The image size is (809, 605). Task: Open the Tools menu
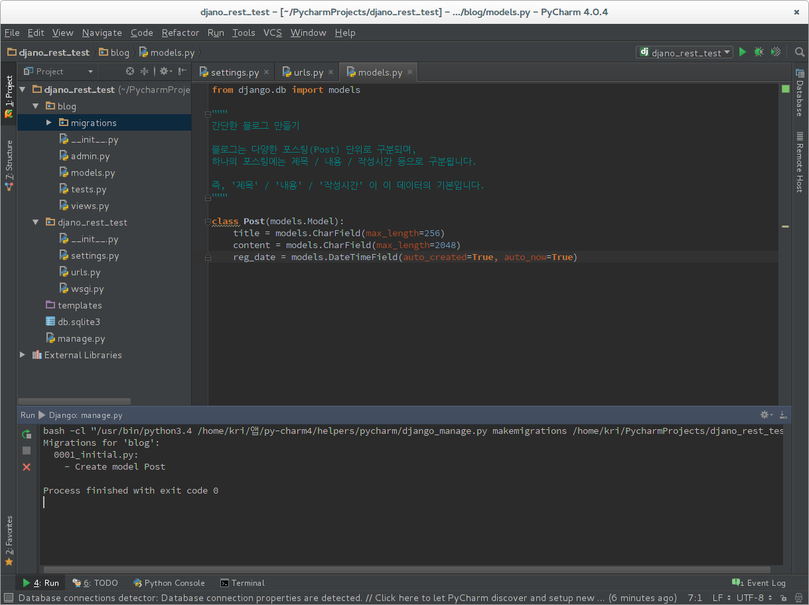point(244,33)
